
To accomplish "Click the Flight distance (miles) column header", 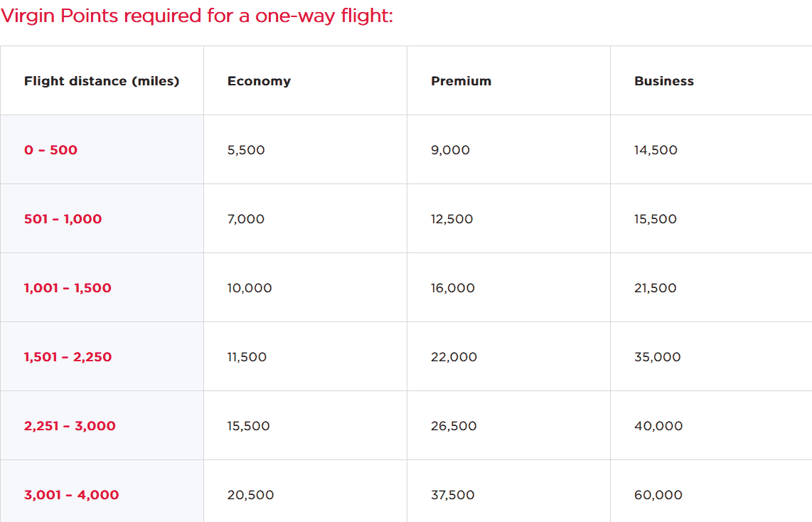I will coord(102,81).
